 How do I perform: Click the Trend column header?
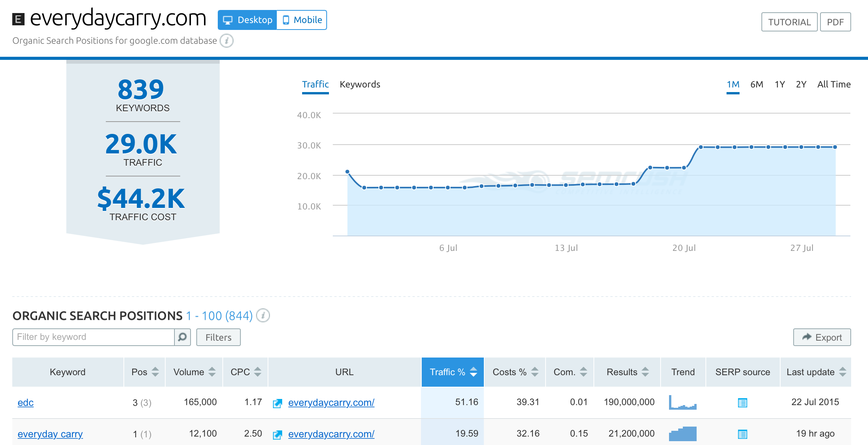683,372
